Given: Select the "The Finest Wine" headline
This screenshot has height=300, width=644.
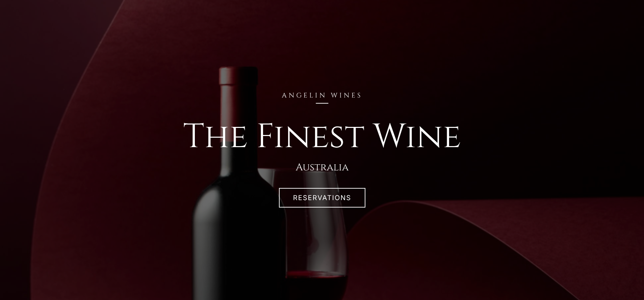Looking at the screenshot, I should click(x=322, y=136).
